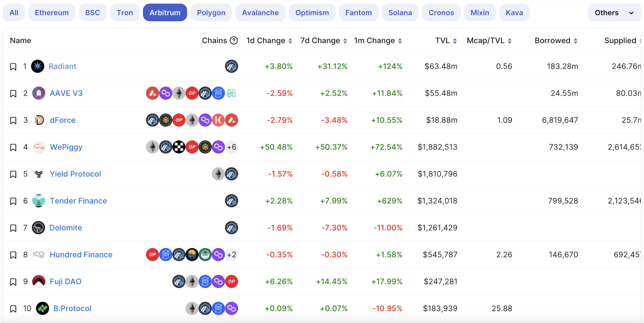Open the B.Protocol link
Image resolution: width=644 pixels, height=323 pixels.
pyautogui.click(x=72, y=308)
